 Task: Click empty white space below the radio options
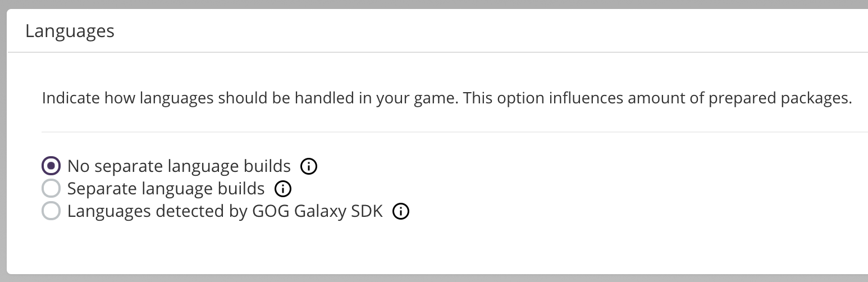tap(438, 247)
